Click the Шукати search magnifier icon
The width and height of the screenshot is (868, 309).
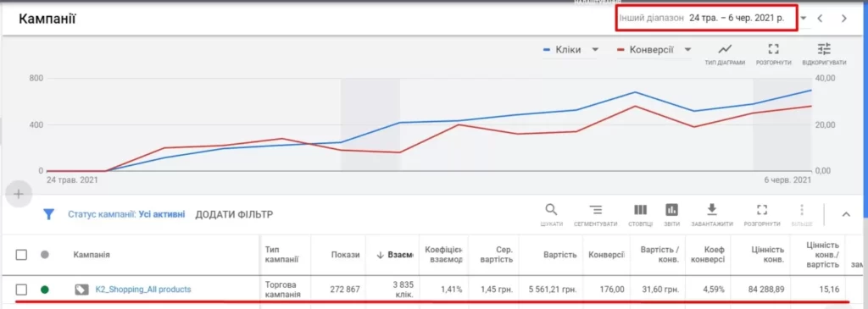click(x=551, y=210)
